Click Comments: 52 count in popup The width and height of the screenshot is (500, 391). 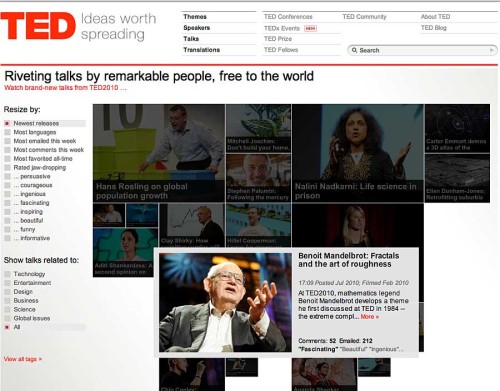[x=317, y=341]
